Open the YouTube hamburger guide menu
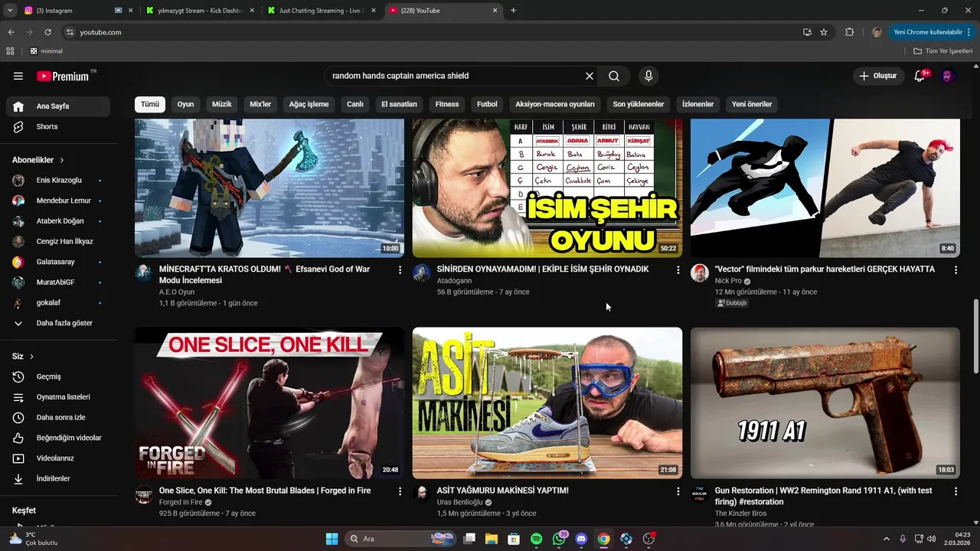 pos(18,76)
